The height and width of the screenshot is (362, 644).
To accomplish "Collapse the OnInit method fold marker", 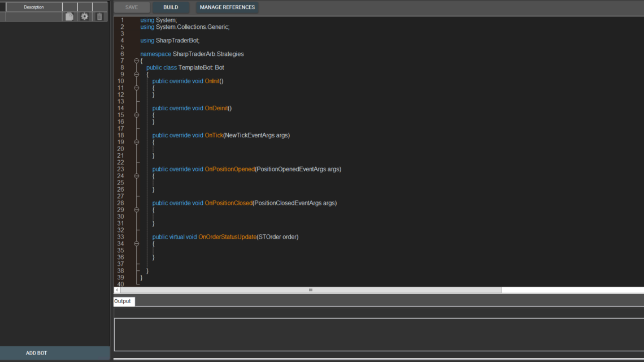I will coord(136,88).
